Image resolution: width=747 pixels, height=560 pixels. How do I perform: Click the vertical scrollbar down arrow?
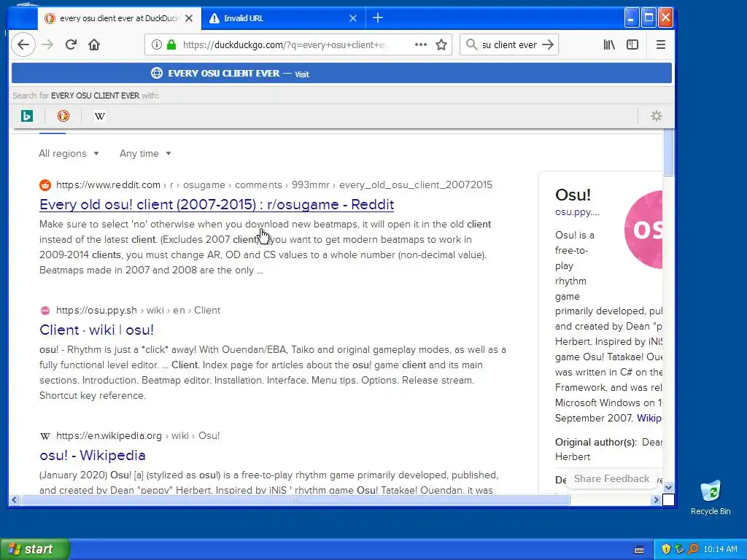668,487
